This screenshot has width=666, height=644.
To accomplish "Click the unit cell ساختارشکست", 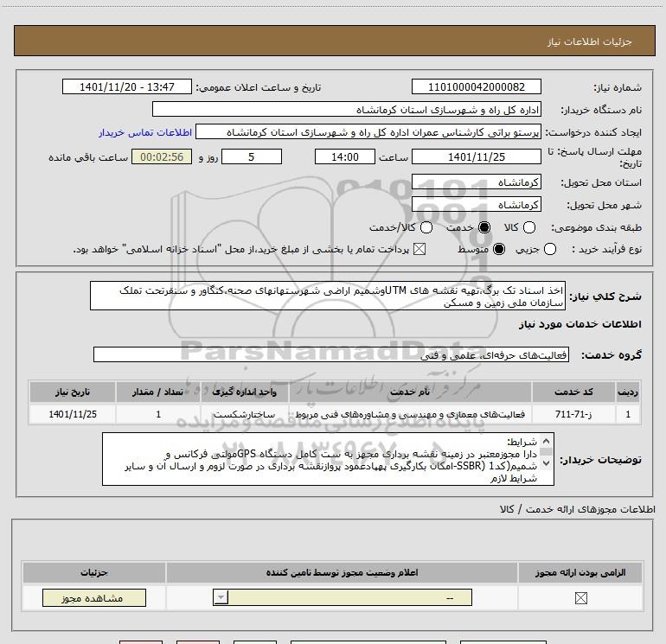I will click(x=244, y=414).
